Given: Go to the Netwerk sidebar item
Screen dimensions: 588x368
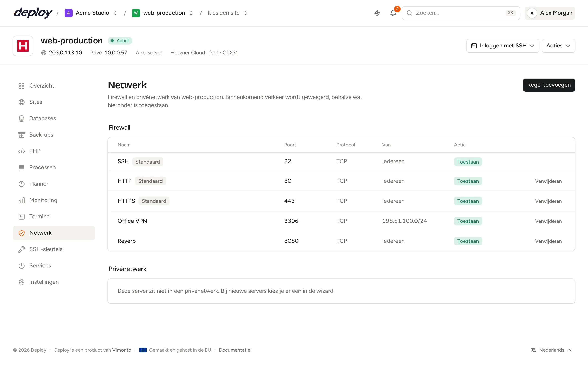Looking at the screenshot, I should (54, 233).
